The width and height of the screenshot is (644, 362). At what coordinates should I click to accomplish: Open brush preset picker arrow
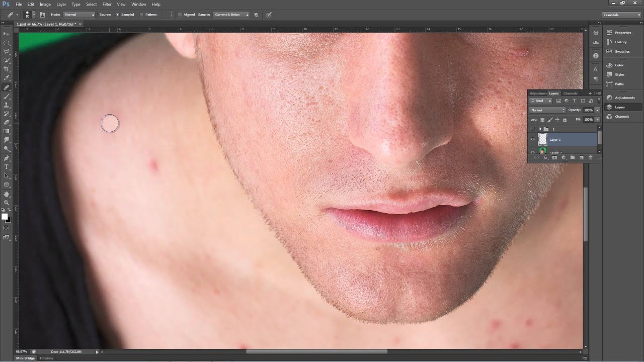34,15
